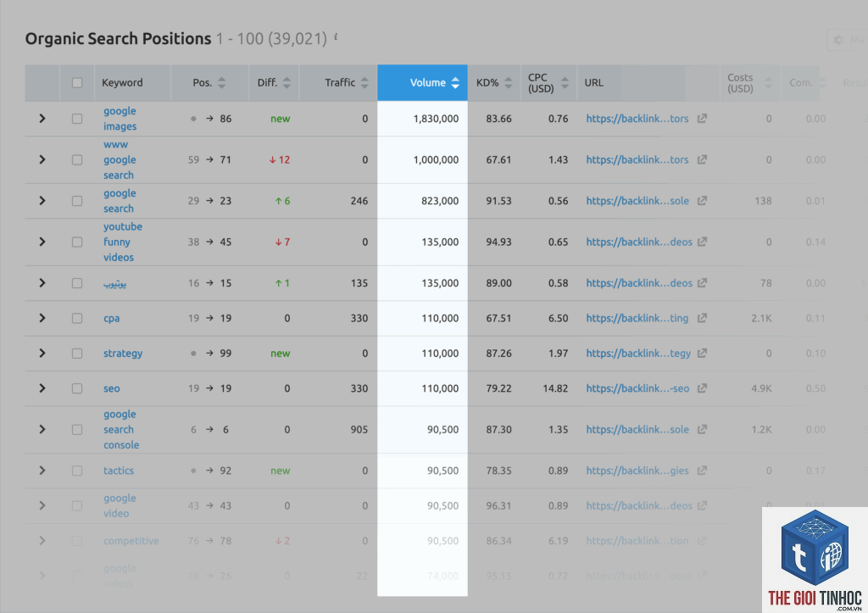868x613 pixels.
Task: Open the youtube funny videos keyword link
Action: tap(122, 242)
